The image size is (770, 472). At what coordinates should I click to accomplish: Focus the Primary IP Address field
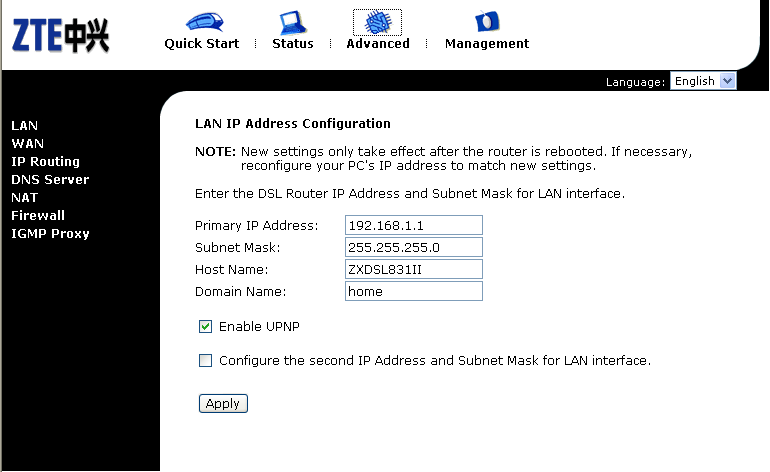pos(413,225)
